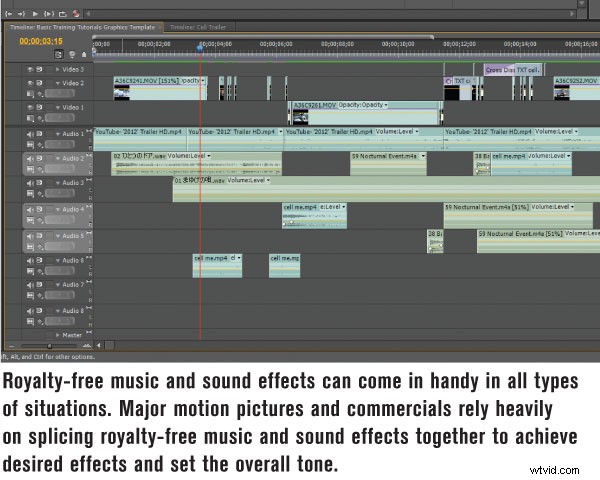Select first YouTube 2012 Trailer HD.mp4 clip
The width and height of the screenshot is (600, 480).
(140, 139)
